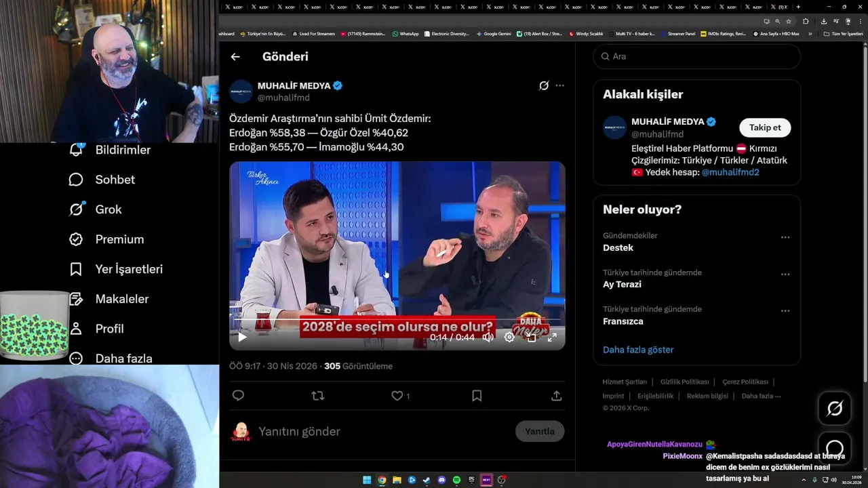Image resolution: width=868 pixels, height=488 pixels.
Task: Open Chrome from the taskbar
Action: [x=382, y=480]
